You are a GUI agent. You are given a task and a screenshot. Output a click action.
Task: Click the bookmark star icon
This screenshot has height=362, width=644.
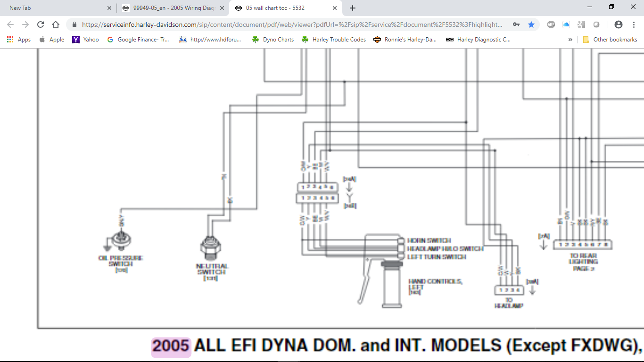[531, 25]
